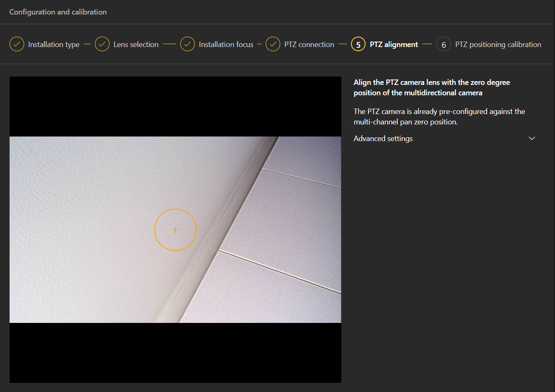Click the Installation type completed checkmark icon

pyautogui.click(x=17, y=44)
